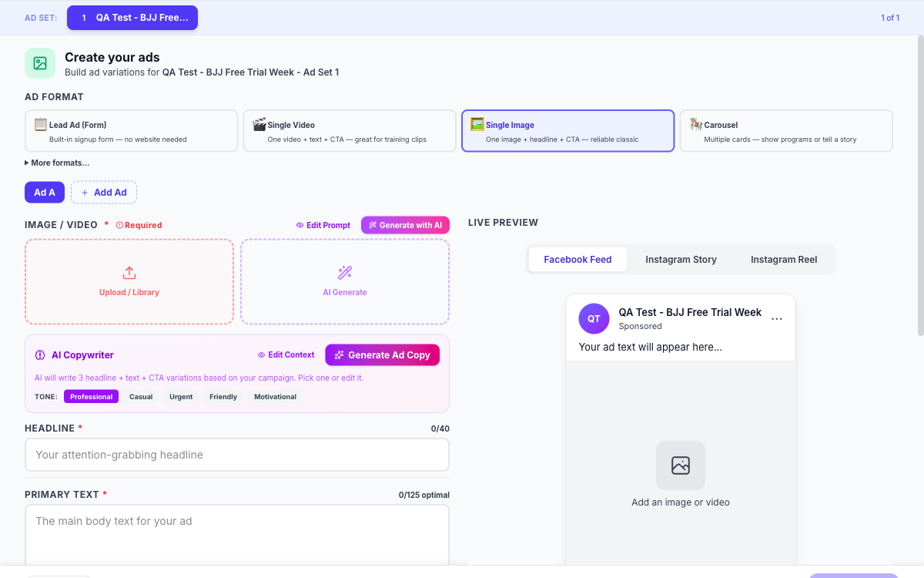Choose the Single Image ad format

point(568,131)
